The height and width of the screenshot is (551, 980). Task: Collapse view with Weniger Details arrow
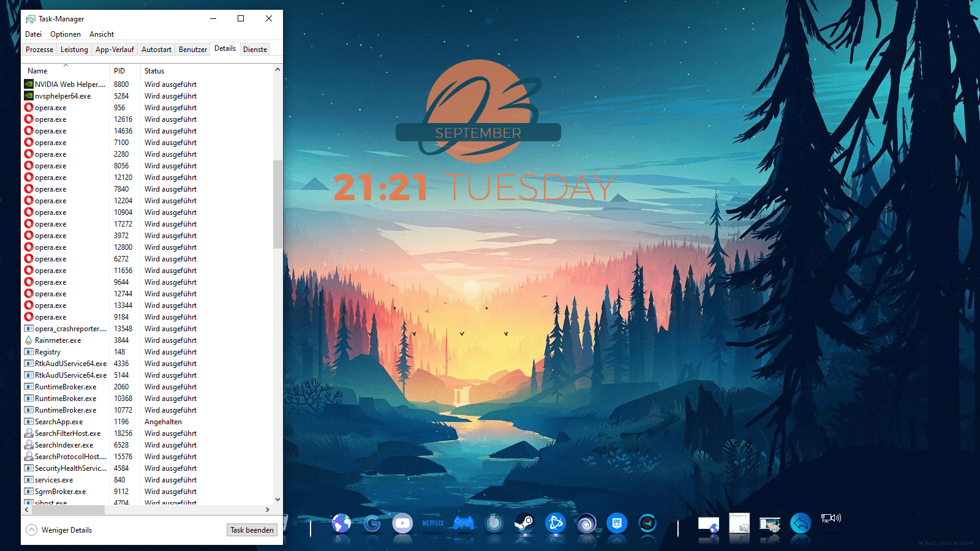pyautogui.click(x=32, y=530)
